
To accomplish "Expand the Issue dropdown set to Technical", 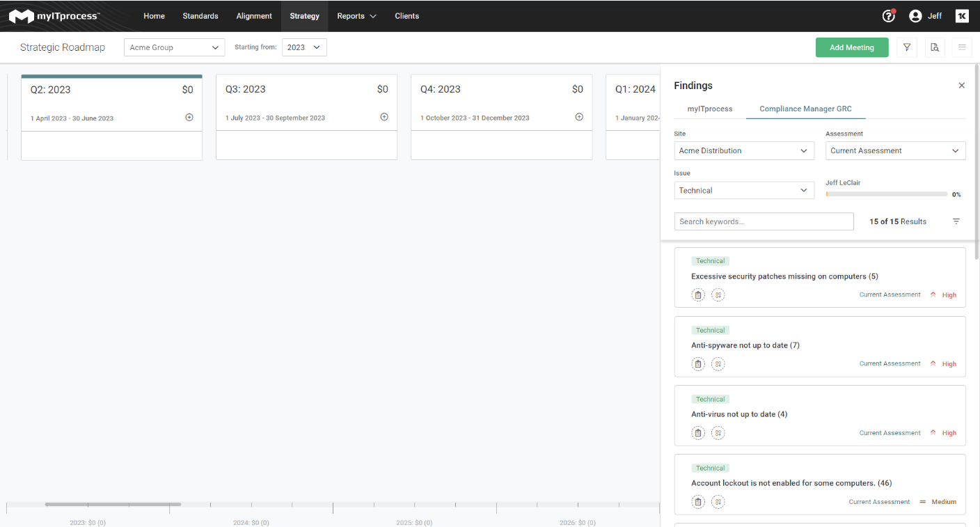I will tap(743, 190).
